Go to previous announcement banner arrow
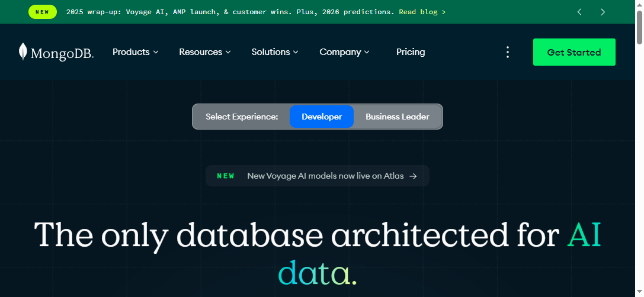Image resolution: width=644 pixels, height=297 pixels. click(x=579, y=12)
